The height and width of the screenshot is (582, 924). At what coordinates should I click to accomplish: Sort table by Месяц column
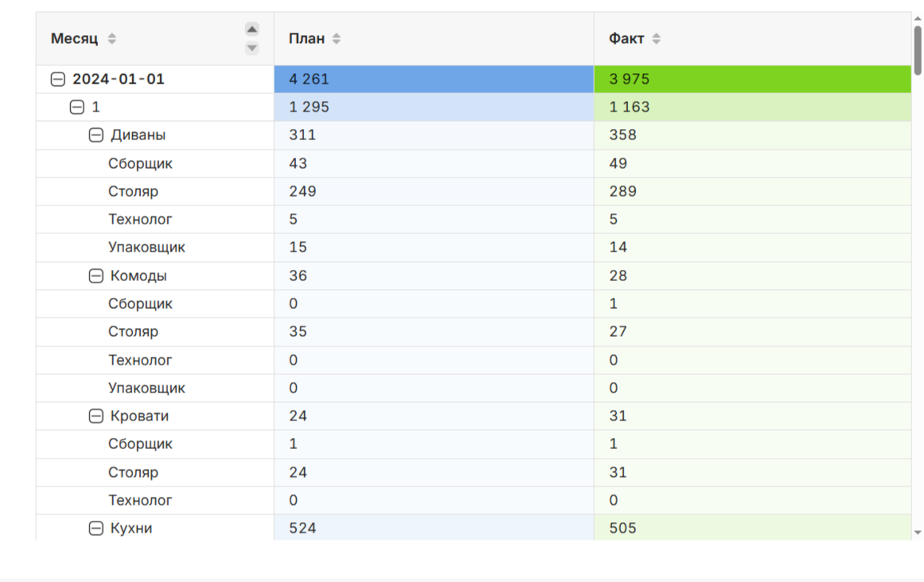coord(112,39)
